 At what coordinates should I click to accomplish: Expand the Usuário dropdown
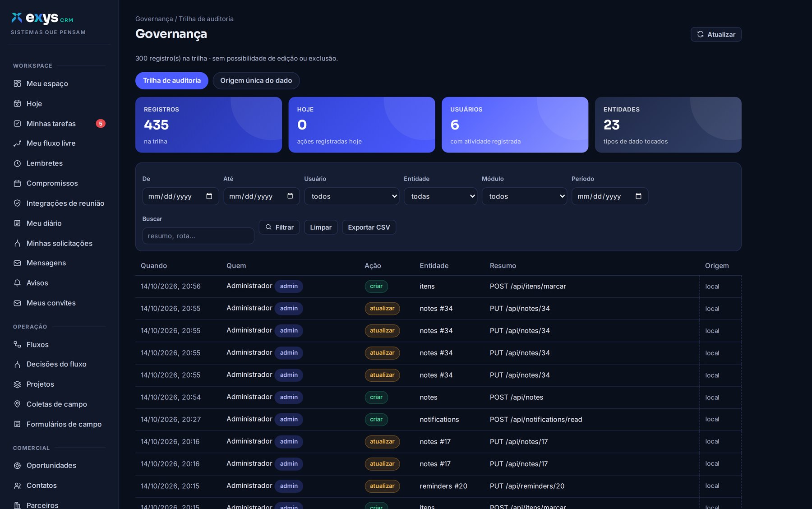click(351, 196)
